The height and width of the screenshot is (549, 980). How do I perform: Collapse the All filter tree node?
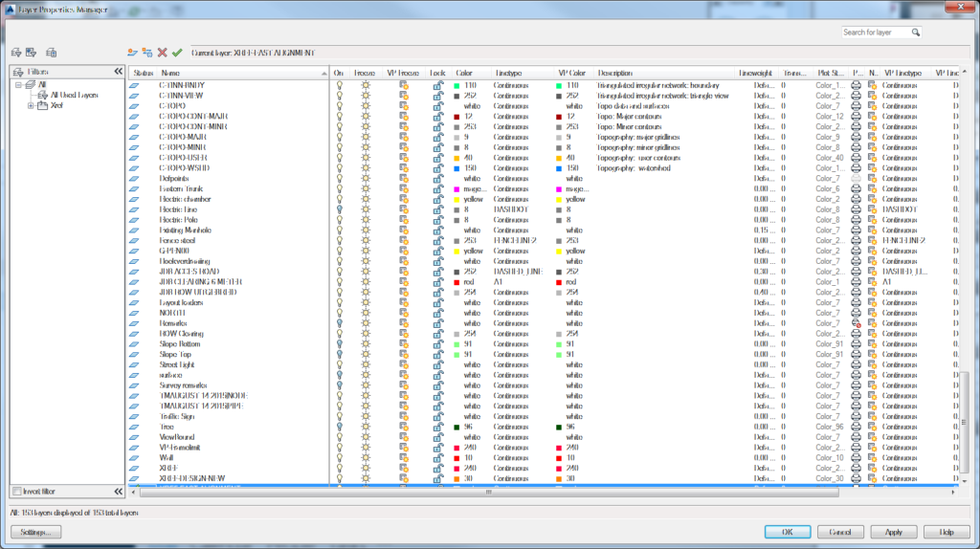[x=17, y=85]
